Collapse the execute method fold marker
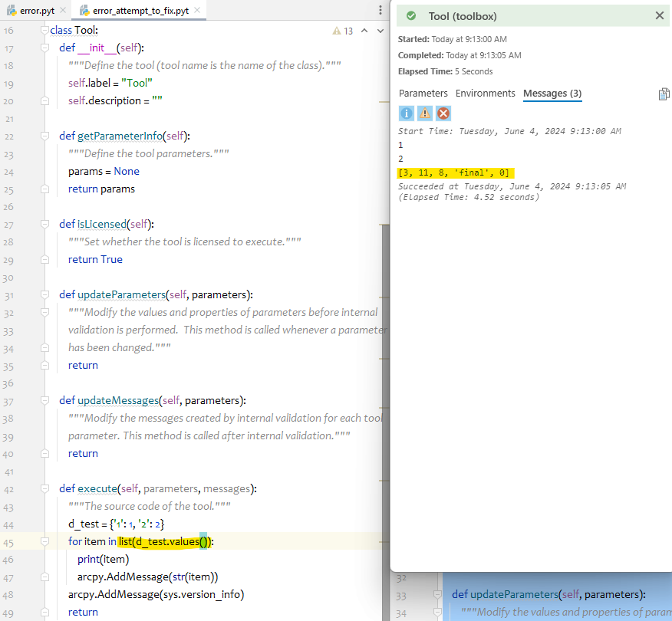This screenshot has width=672, height=621. coord(44,488)
